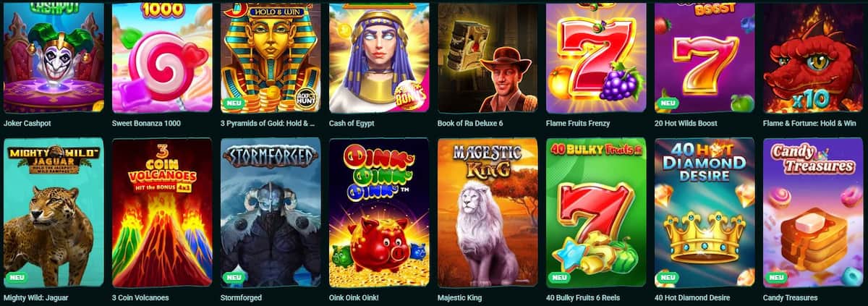
Task: Select the 3 Pyramids of Gold pharaoh tile
Action: (271, 57)
